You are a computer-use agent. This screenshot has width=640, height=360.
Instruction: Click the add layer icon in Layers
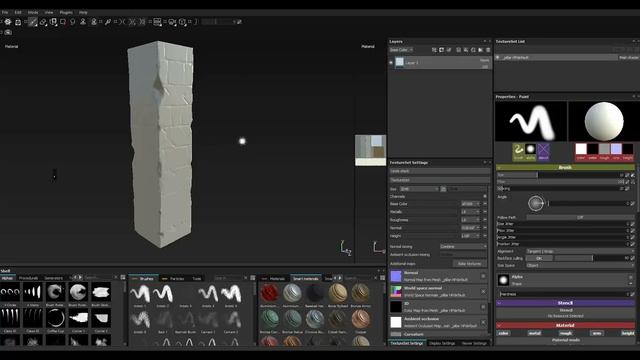tap(458, 50)
